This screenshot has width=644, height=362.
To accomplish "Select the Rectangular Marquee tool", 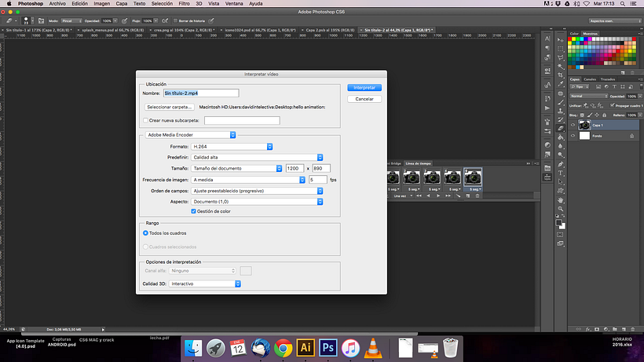I will (561, 49).
